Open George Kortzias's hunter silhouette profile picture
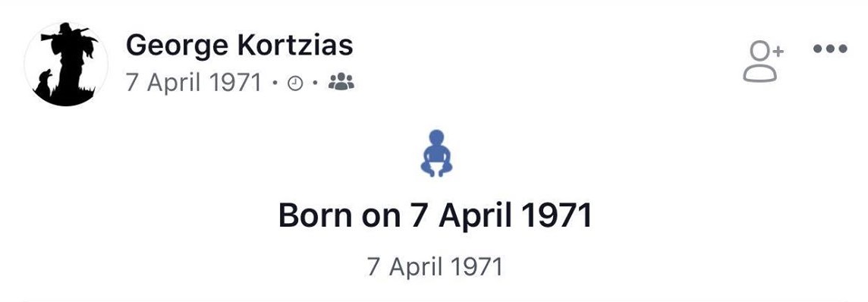Screen dimensions: 868x302 pos(67,64)
